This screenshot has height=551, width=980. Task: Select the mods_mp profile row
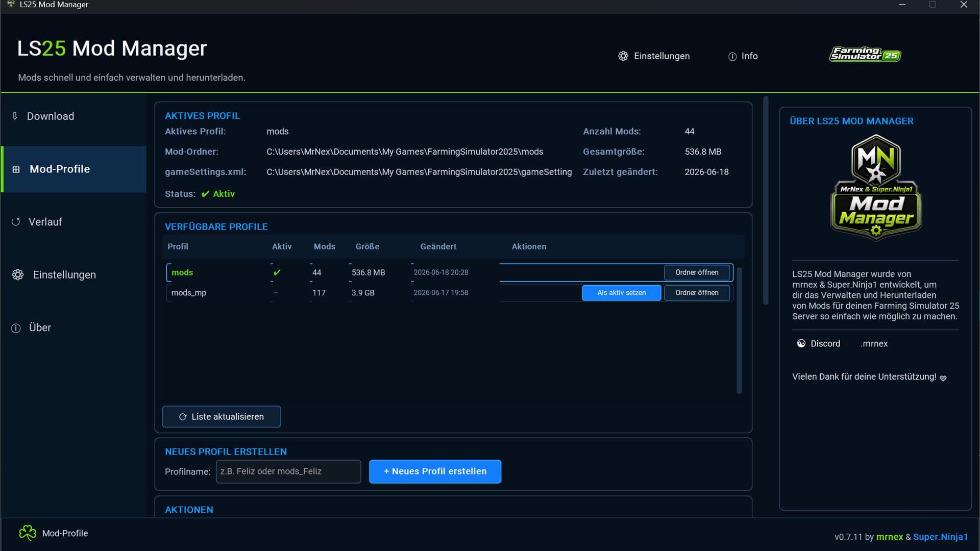(x=449, y=293)
